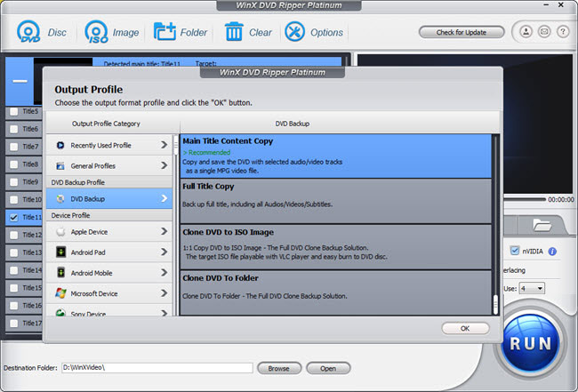This screenshot has width=578, height=392.
Task: Click the DVD Backup disc icon
Action: pyautogui.click(x=60, y=199)
